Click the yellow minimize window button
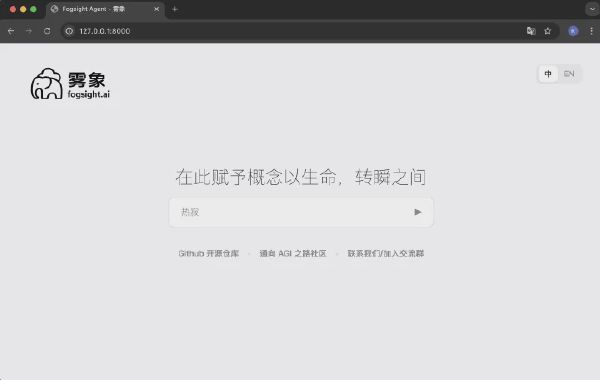600x380 pixels. (x=23, y=9)
